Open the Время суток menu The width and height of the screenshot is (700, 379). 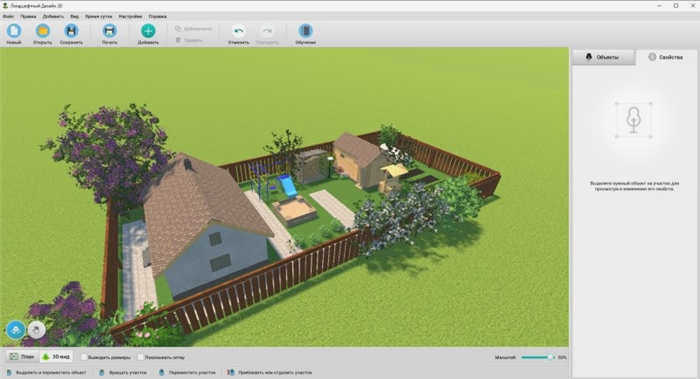pyautogui.click(x=99, y=17)
